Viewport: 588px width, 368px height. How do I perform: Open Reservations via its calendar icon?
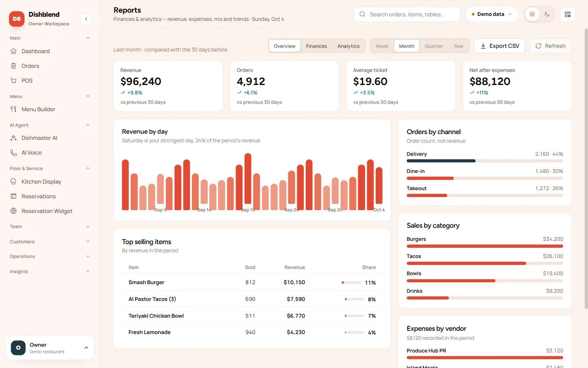point(13,196)
